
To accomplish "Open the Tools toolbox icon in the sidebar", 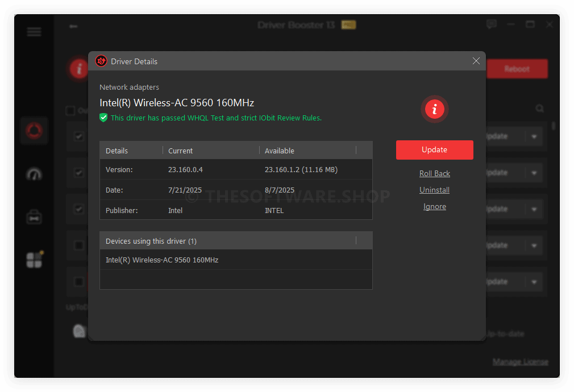I will 34,216.
